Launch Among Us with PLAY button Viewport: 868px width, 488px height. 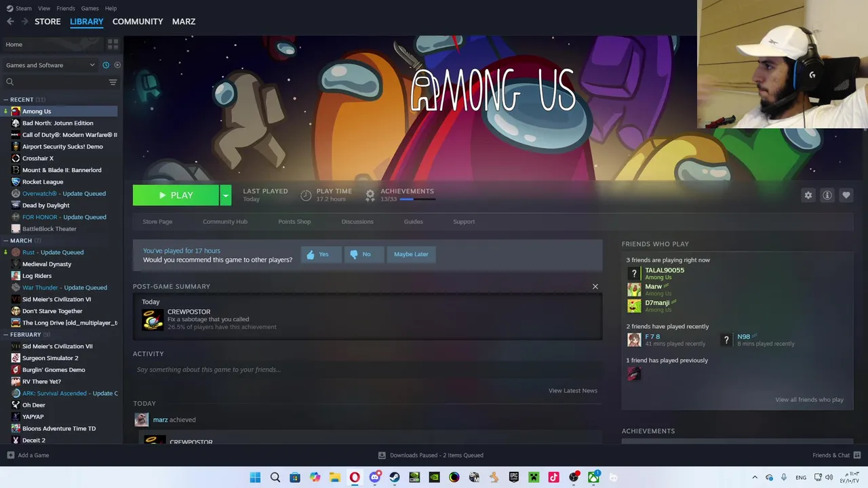[x=176, y=195]
